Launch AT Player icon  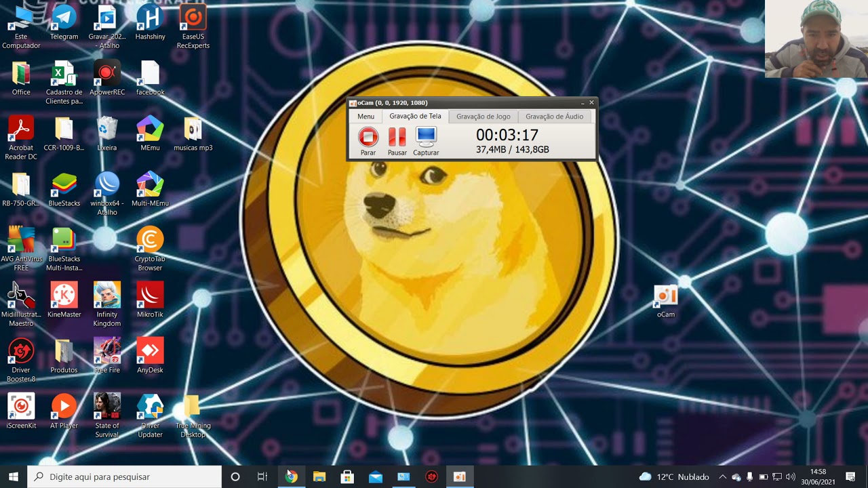(64, 412)
